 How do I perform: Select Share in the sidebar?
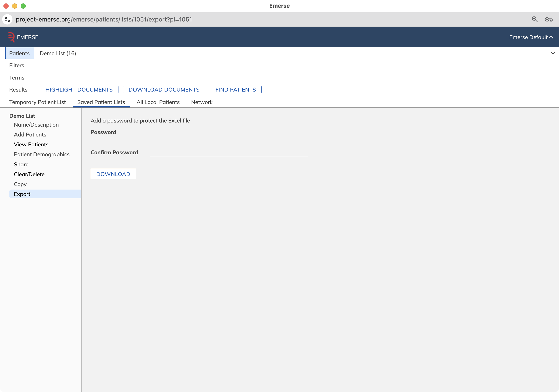(x=21, y=164)
